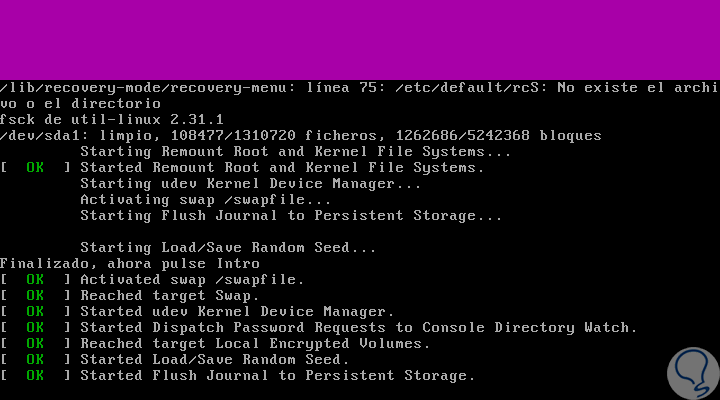Click OK status beside Started Remount Root
720x400 pixels.
point(35,168)
